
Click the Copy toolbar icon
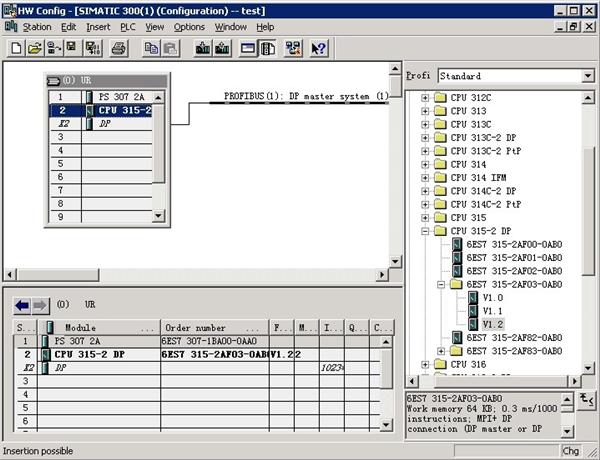coord(152,49)
